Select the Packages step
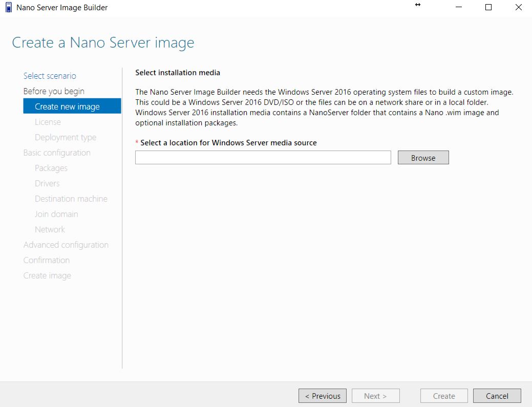Viewport: 532px width, 407px height. pos(51,168)
